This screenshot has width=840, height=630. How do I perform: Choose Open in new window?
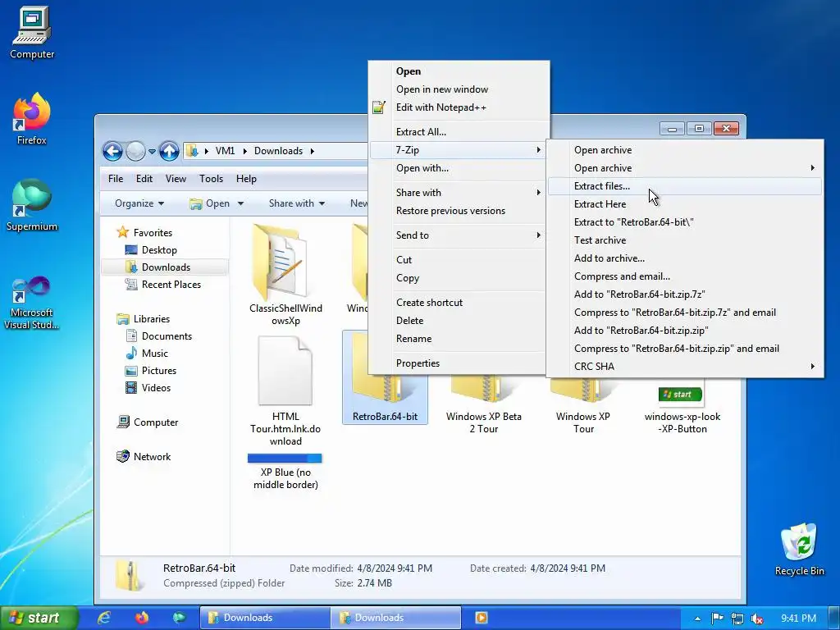tap(459, 89)
